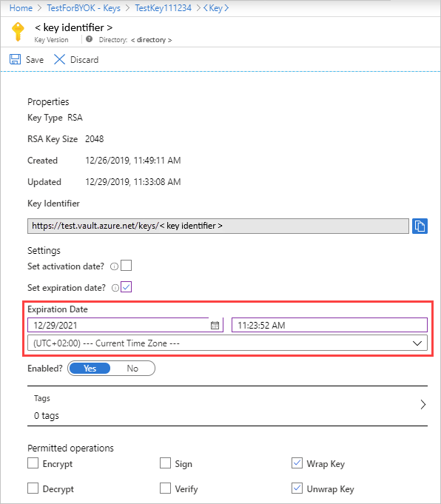Check the Sign permitted operation
The image size is (441, 504).
[165, 463]
